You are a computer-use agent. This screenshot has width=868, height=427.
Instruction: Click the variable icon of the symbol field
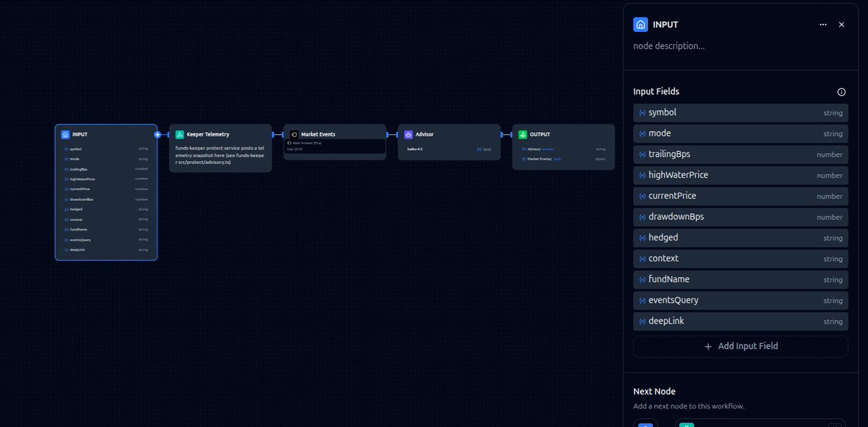click(642, 113)
